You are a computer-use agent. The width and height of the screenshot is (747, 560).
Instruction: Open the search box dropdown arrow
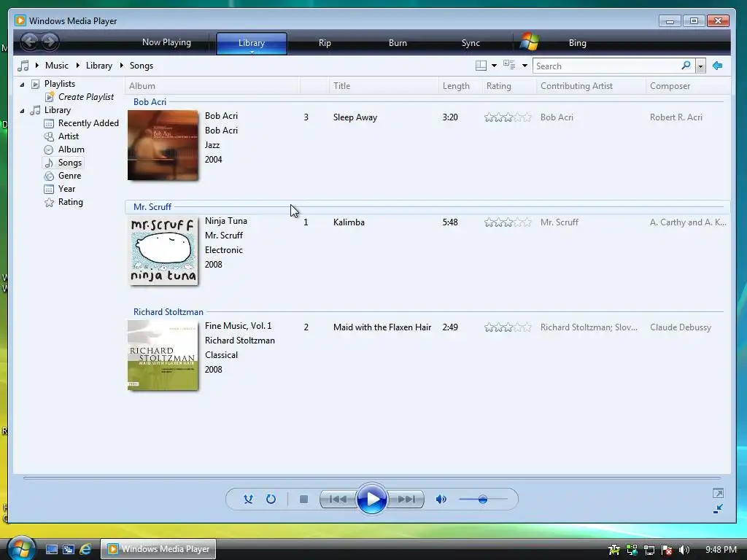700,66
